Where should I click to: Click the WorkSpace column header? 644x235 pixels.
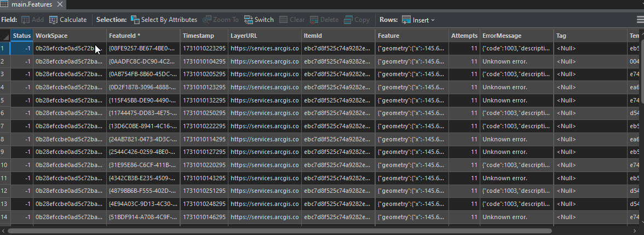[x=70, y=36]
